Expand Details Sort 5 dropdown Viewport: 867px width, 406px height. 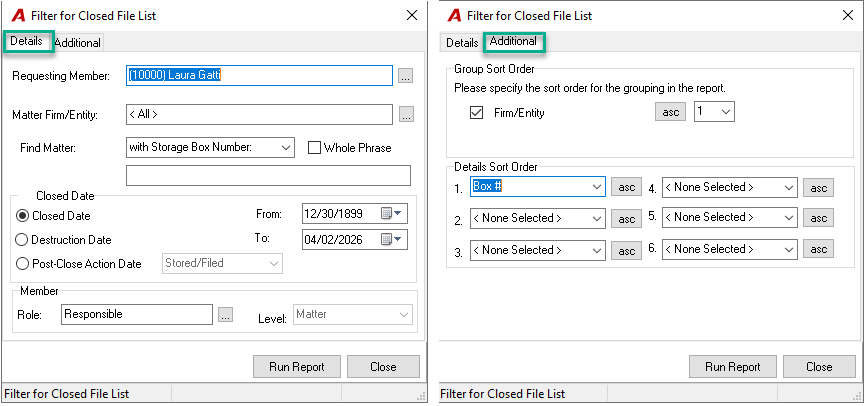point(789,217)
